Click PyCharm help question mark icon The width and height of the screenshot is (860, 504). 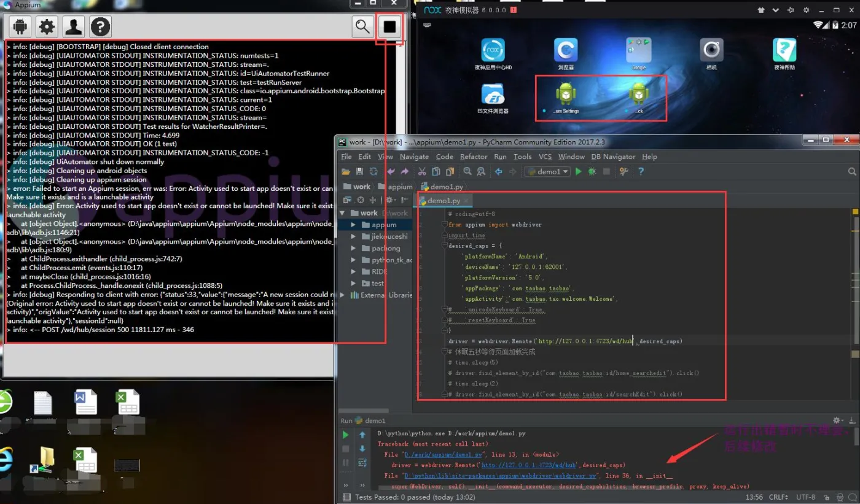pos(641,172)
